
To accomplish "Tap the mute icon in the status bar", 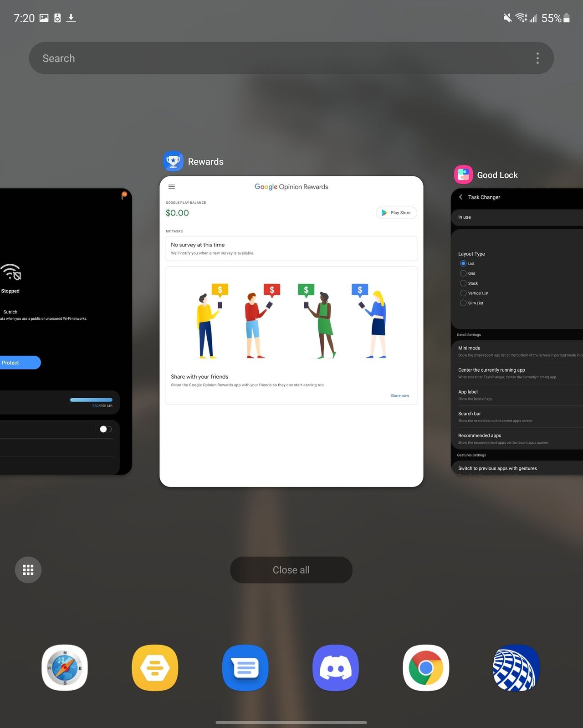I will coord(507,18).
